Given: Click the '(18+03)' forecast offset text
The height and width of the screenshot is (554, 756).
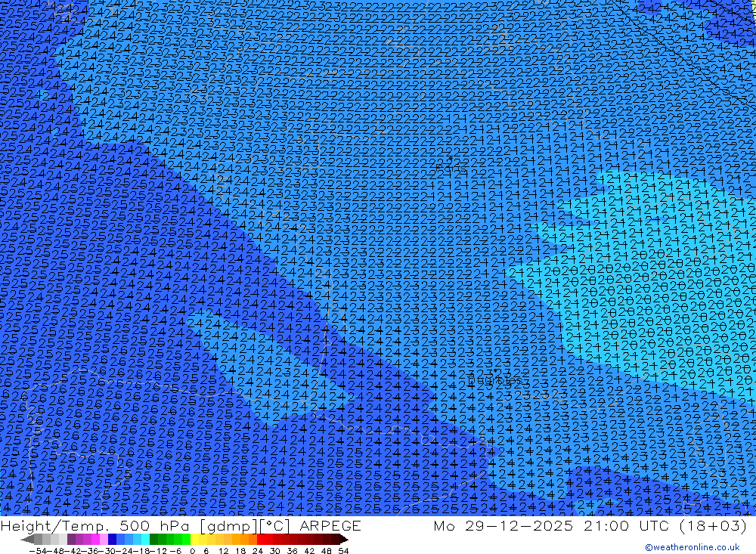Looking at the screenshot, I should pyautogui.click(x=713, y=525).
